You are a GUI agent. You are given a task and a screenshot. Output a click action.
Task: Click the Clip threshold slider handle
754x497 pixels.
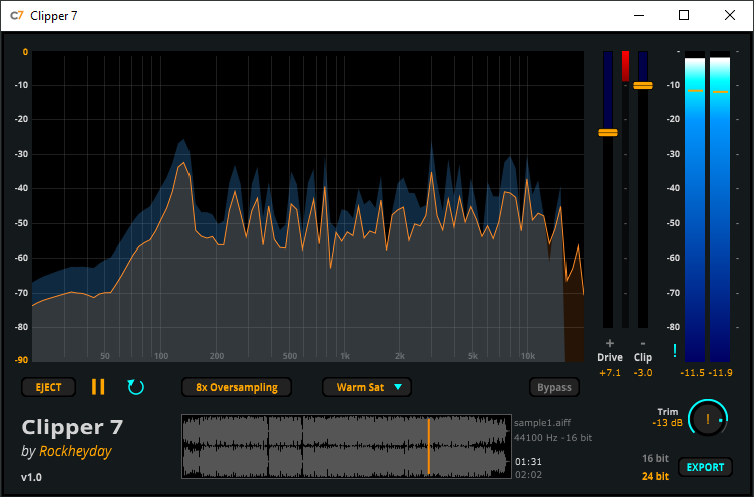(x=643, y=86)
